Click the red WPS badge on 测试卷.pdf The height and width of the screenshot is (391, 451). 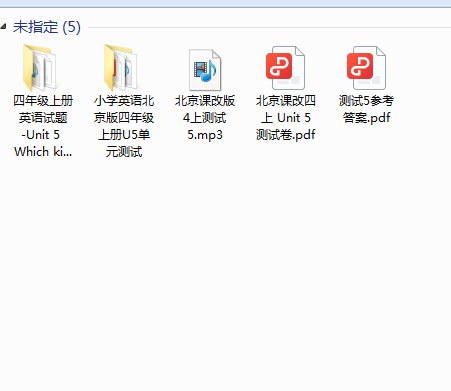point(279,66)
